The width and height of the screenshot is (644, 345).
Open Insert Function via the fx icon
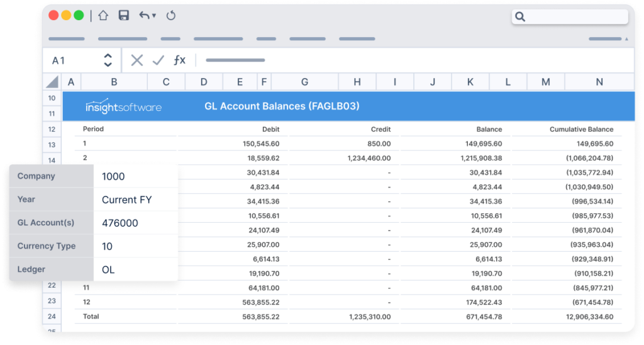click(180, 60)
